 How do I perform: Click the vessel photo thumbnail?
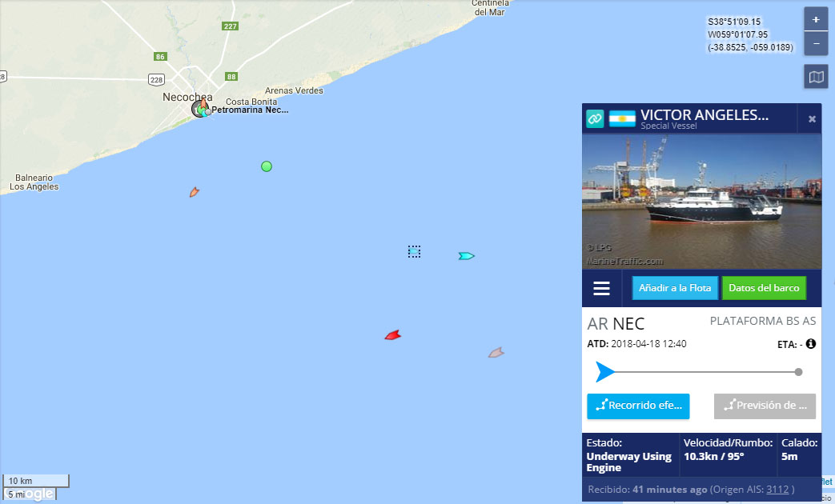[702, 201]
